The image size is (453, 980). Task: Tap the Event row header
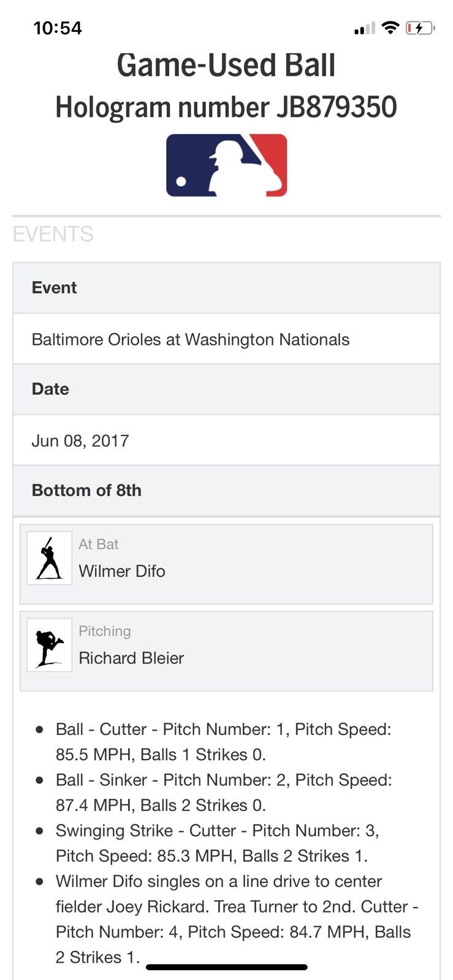coord(55,288)
